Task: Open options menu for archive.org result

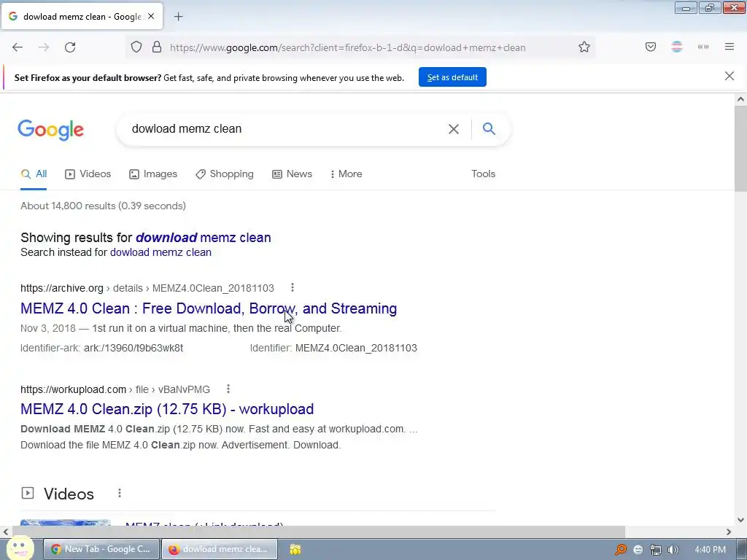Action: 293,287
